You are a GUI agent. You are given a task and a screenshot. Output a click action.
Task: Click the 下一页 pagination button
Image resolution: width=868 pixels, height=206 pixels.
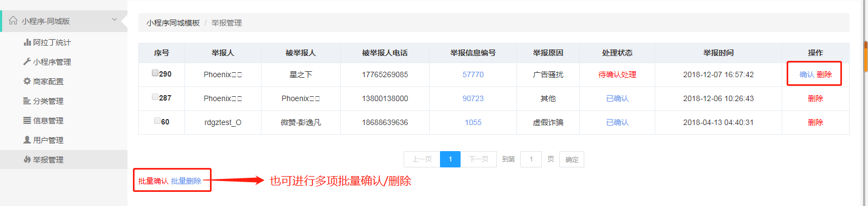[478, 159]
